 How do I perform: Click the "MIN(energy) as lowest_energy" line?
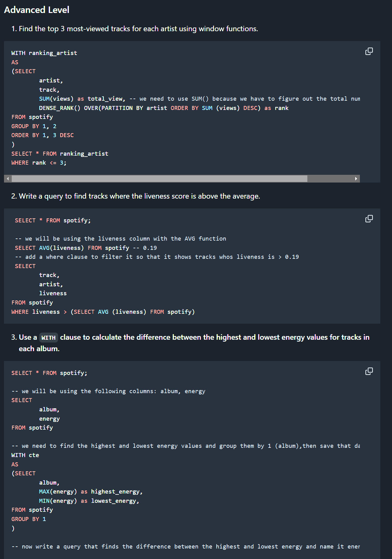89,501
